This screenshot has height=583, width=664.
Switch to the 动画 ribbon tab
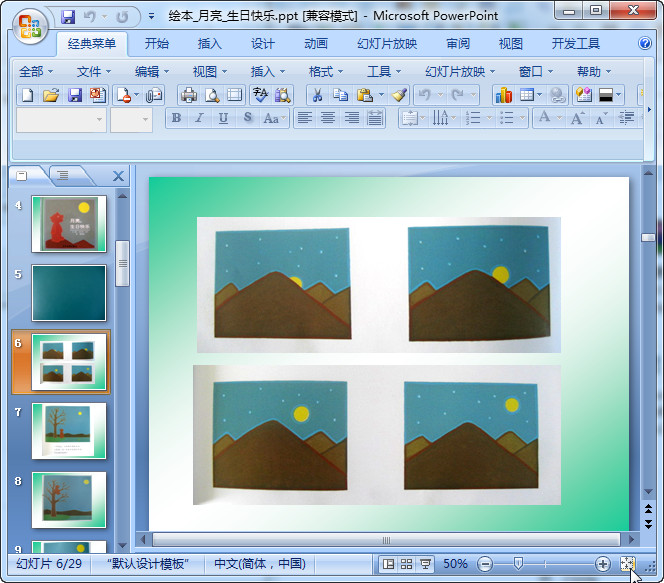tap(316, 43)
